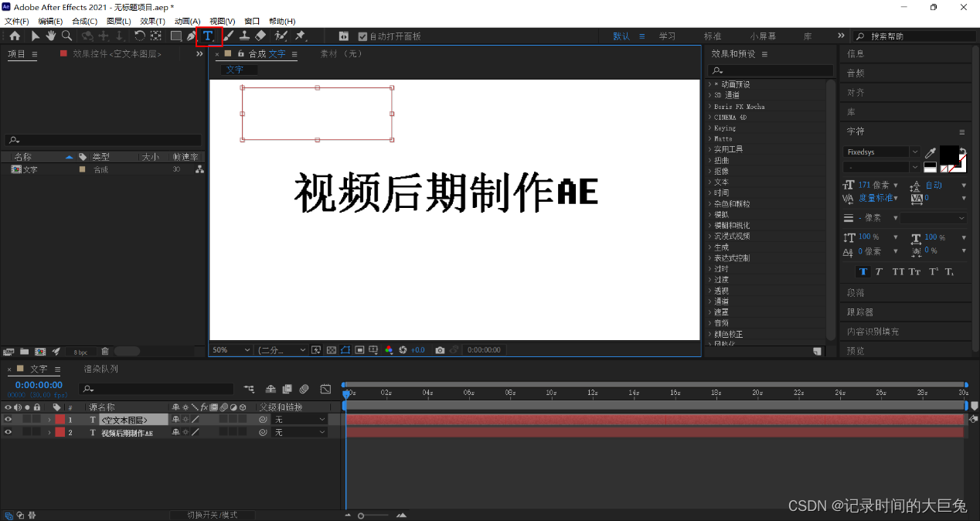The image size is (980, 521).
Task: Select the Puppet Pin tool
Action: pyautogui.click(x=301, y=36)
